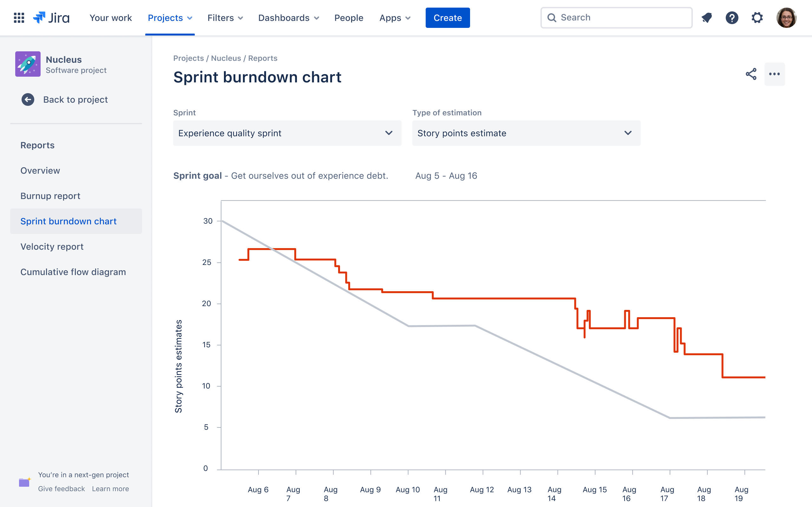The width and height of the screenshot is (812, 507).
Task: Open the Atlassian app switcher grid
Action: click(19, 17)
